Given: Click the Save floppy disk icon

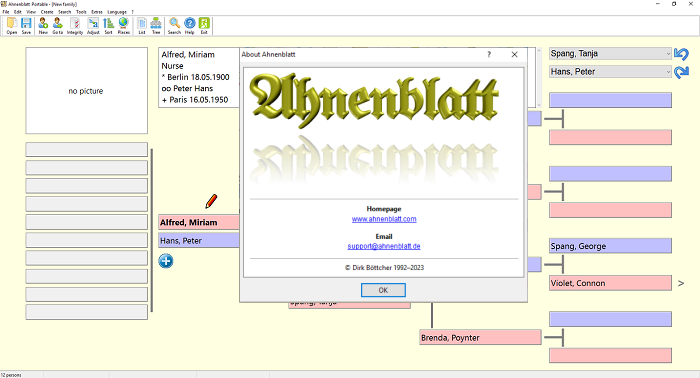Looking at the screenshot, I should pyautogui.click(x=26, y=25).
